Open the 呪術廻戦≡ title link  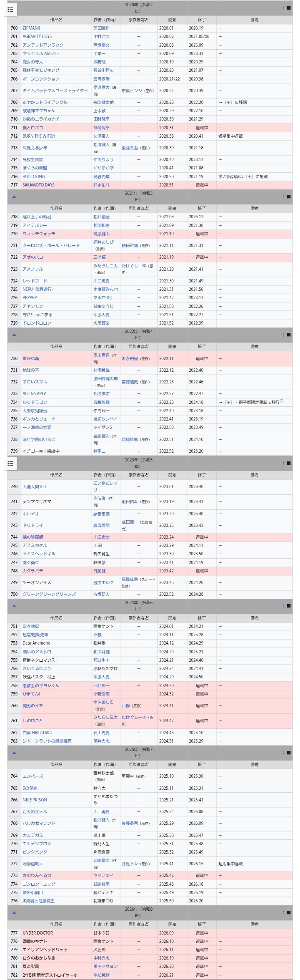point(32,864)
